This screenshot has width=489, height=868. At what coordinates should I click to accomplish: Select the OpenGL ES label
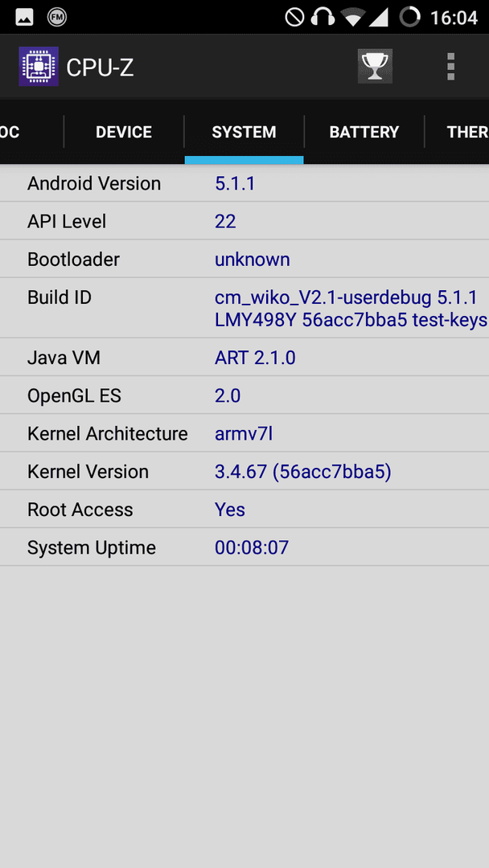click(74, 395)
